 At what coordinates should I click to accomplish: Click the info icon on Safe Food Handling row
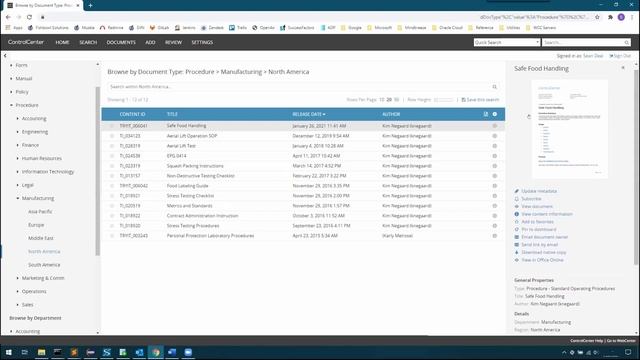pos(494,126)
